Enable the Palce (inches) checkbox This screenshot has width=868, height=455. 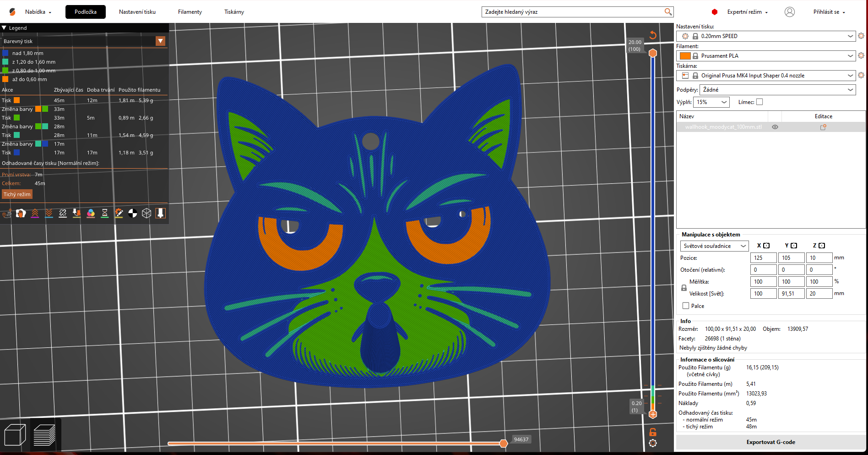pyautogui.click(x=686, y=306)
